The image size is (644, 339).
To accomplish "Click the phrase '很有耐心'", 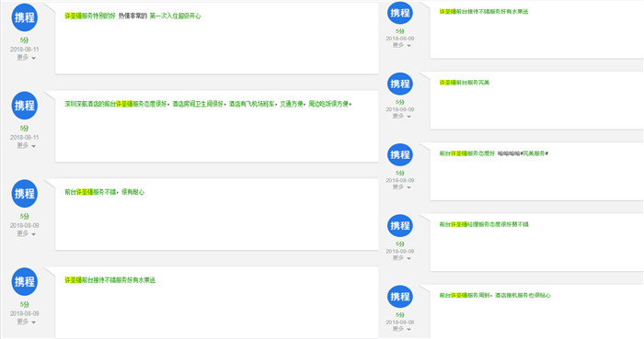I will [133, 192].
